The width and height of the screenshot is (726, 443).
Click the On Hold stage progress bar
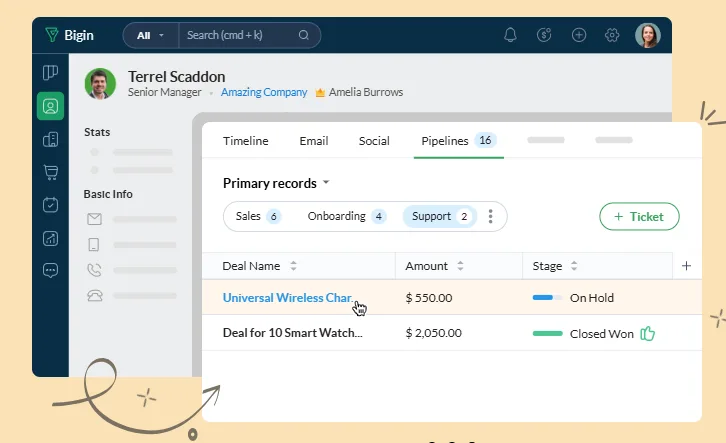click(x=548, y=298)
